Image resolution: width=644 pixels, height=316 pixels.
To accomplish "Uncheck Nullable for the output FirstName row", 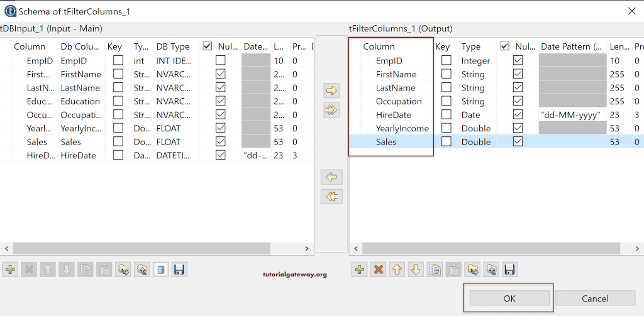I will [x=518, y=74].
